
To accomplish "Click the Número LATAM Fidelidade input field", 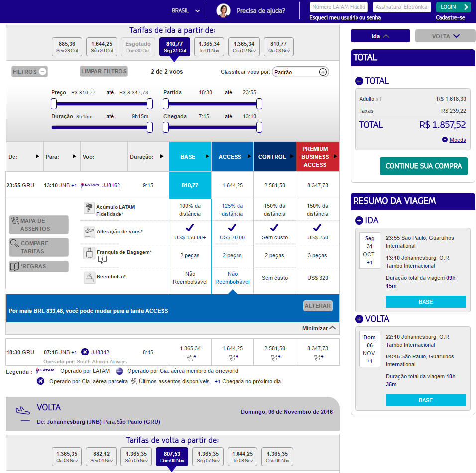I will (339, 7).
